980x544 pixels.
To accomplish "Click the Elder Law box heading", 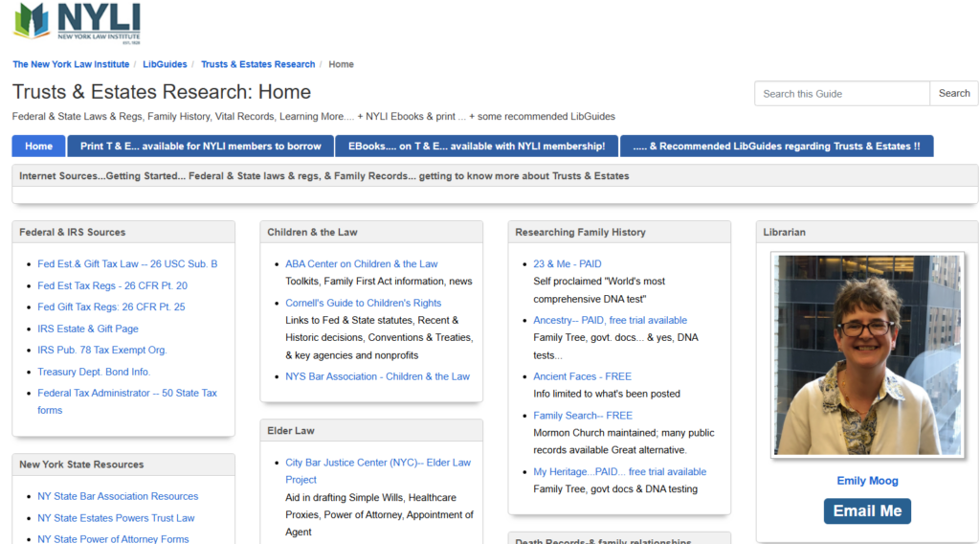I will pos(291,431).
